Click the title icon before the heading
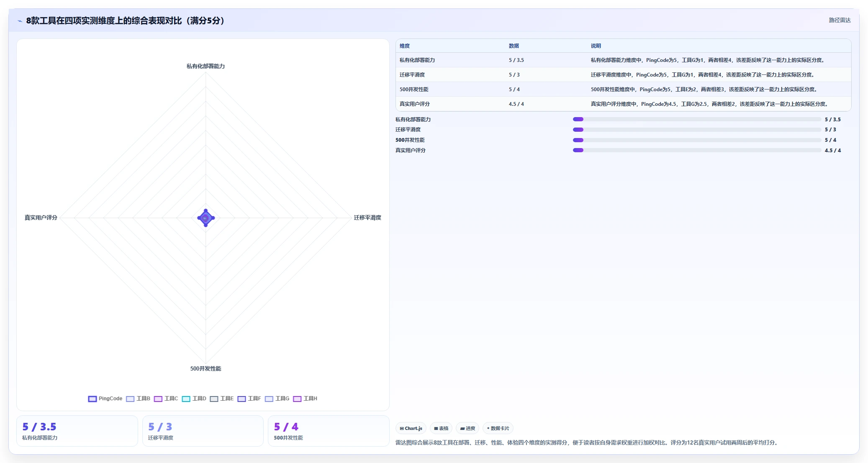The height and width of the screenshot is (463, 868). tap(20, 21)
